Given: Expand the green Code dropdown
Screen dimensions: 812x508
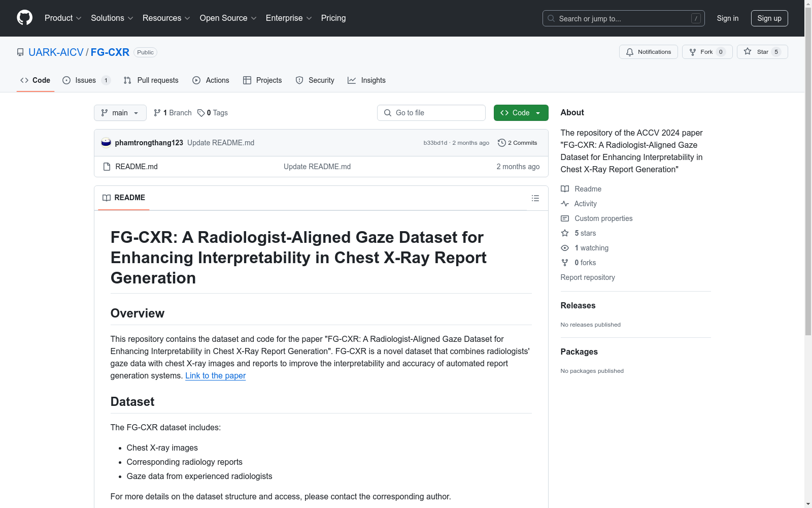Looking at the screenshot, I should [521, 113].
